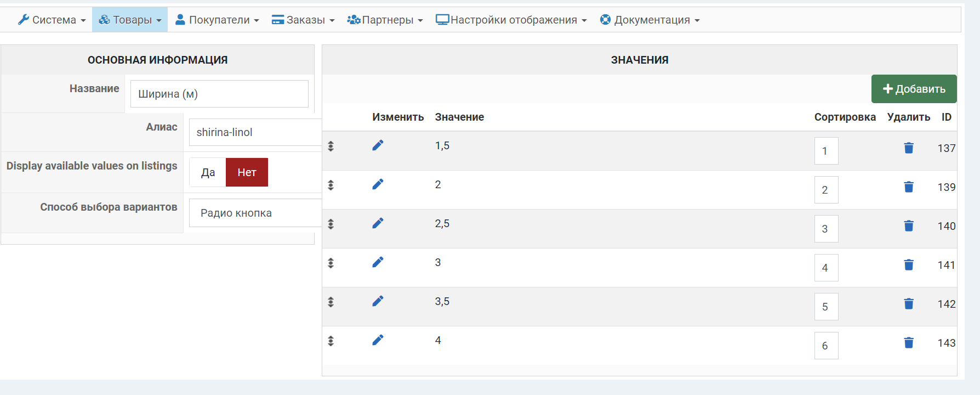980x395 pixels.
Task: Edit the value 2,5 via pencil icon
Action: (378, 223)
